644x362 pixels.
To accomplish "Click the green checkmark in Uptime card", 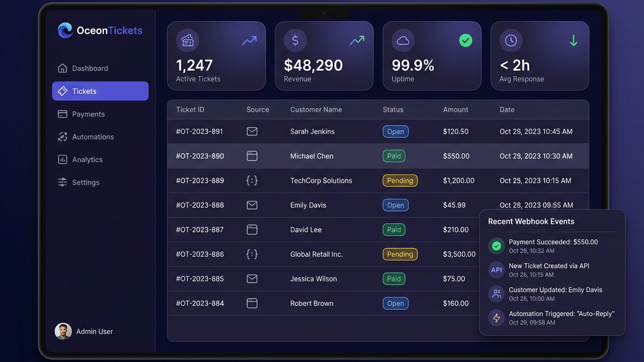I will click(x=465, y=40).
